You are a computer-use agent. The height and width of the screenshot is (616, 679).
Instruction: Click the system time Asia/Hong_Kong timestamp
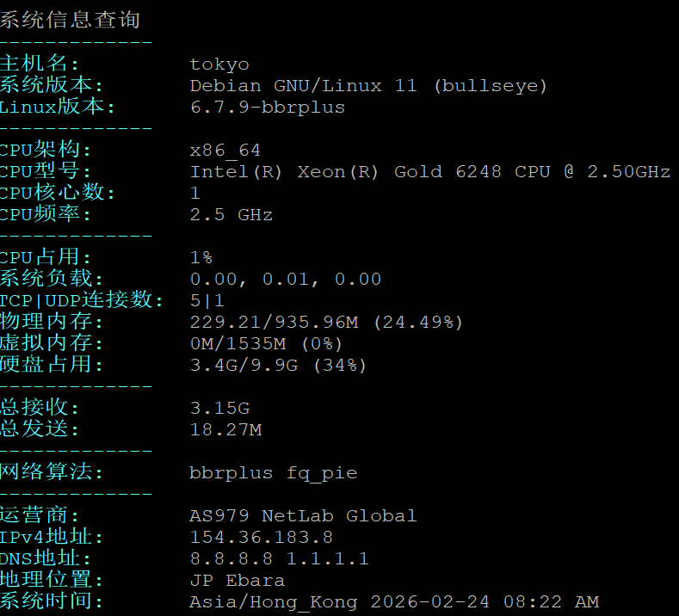pos(394,602)
